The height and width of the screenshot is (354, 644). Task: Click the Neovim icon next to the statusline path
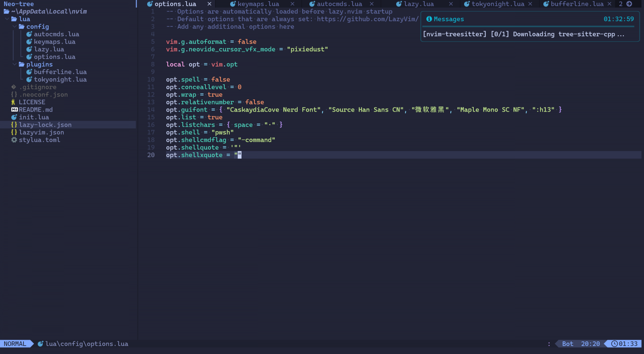[x=41, y=344]
